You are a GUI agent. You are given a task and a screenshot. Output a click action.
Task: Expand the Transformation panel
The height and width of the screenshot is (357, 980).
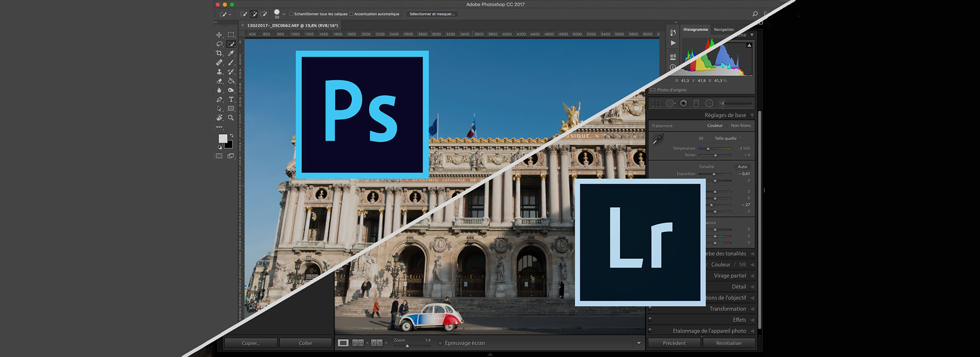click(x=727, y=309)
